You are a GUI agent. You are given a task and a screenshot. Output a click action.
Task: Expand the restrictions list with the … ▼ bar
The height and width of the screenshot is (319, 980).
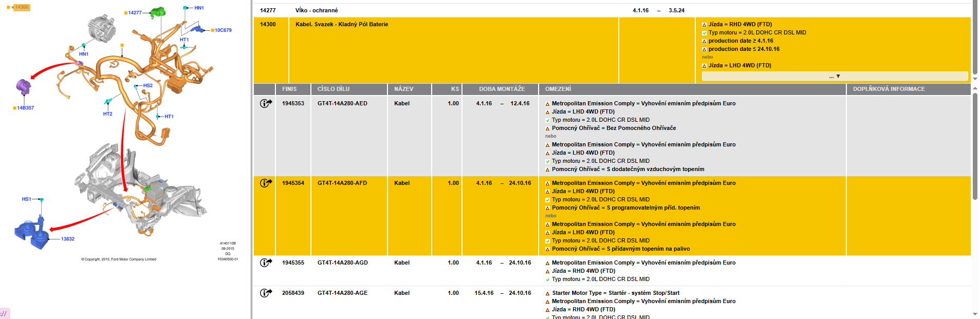coord(834,76)
